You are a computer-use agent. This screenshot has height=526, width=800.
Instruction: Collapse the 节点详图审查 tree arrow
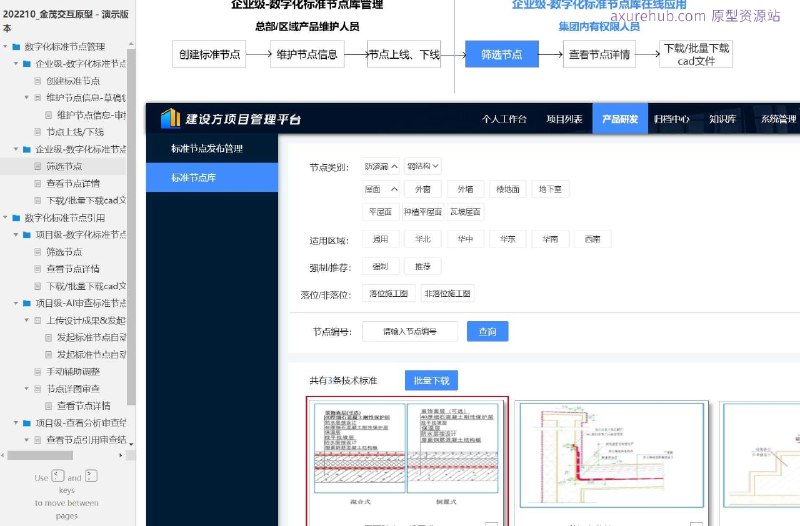tap(27, 388)
